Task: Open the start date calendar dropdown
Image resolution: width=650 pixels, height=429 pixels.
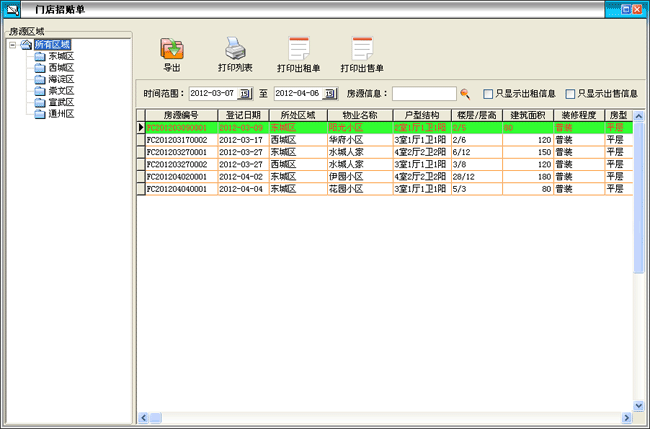Action: (x=243, y=93)
